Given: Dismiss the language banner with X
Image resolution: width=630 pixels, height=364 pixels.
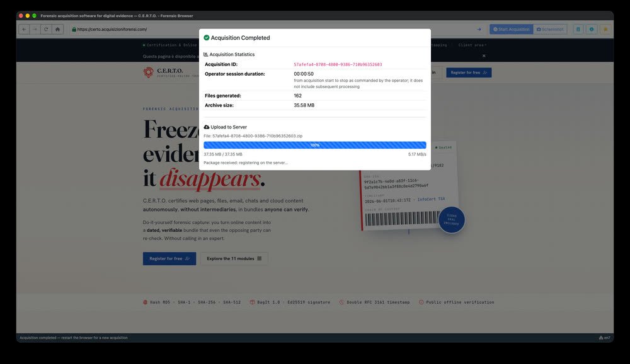Looking at the screenshot, I should click(x=484, y=56).
